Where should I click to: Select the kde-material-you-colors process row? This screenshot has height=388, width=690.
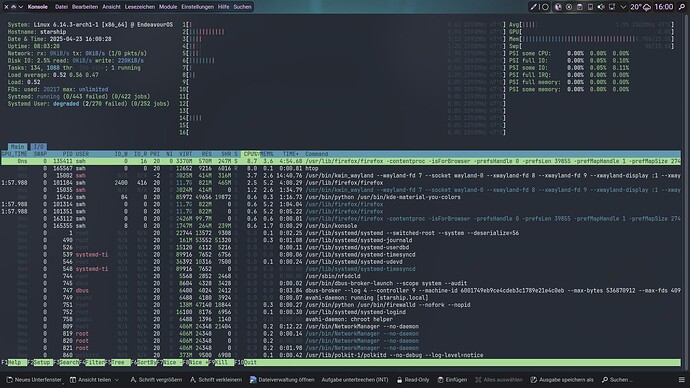click(341, 197)
